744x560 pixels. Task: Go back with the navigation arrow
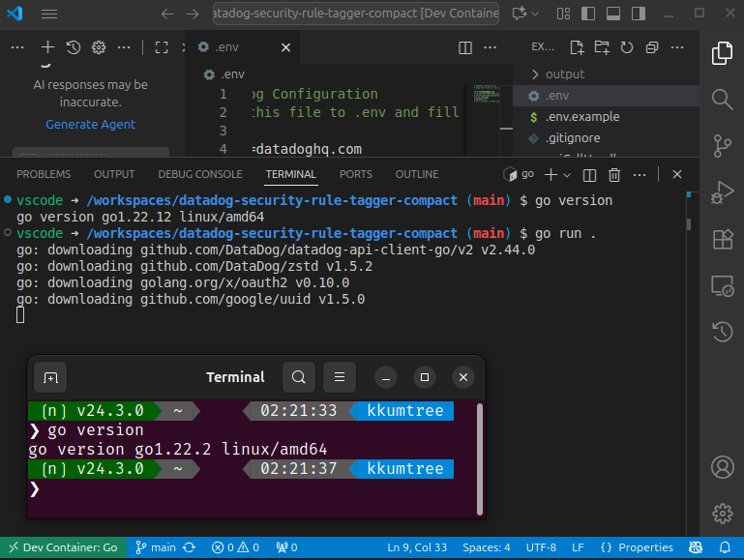pos(167,14)
